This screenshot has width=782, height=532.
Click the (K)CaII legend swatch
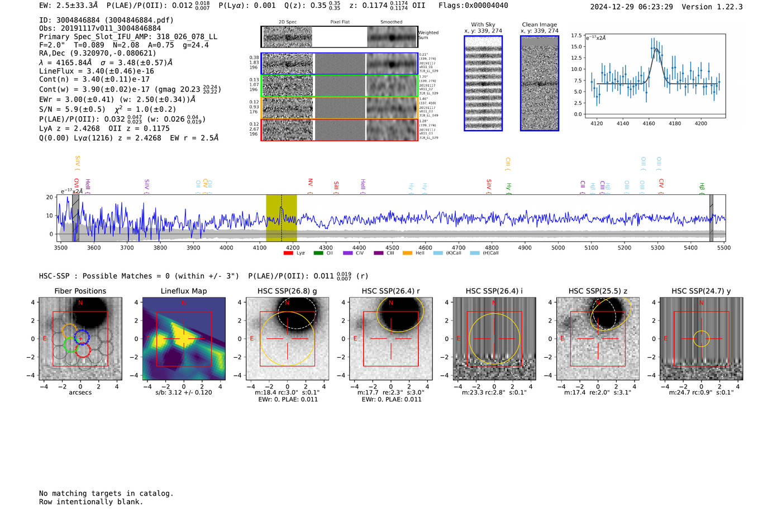(438, 253)
